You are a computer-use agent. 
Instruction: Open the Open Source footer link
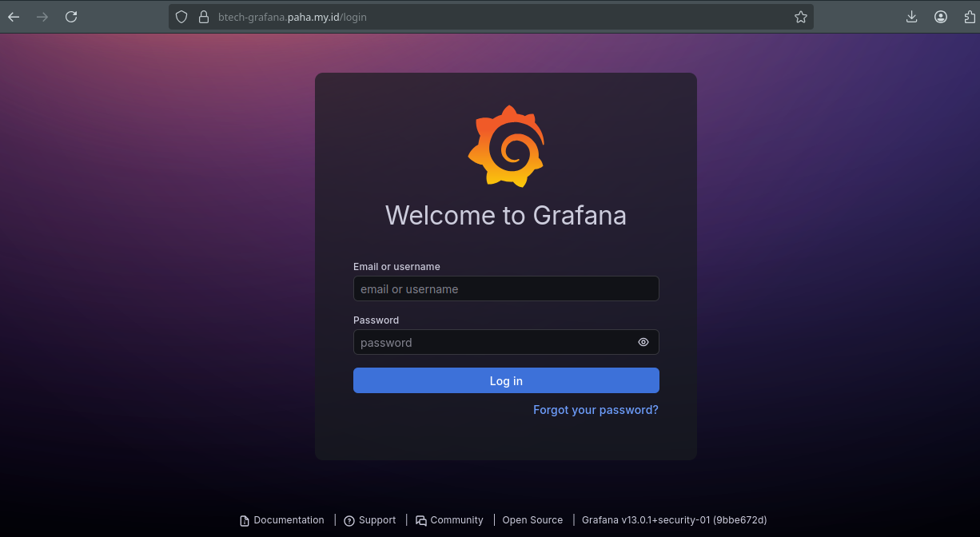pyautogui.click(x=532, y=520)
